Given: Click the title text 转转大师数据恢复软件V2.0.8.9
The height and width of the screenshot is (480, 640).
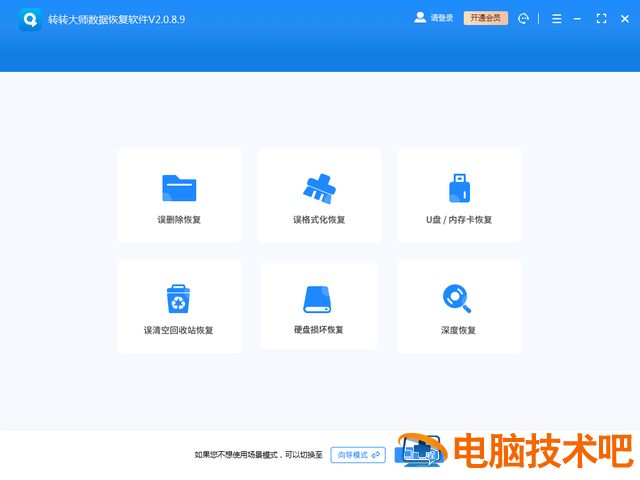Looking at the screenshot, I should tap(117, 20).
